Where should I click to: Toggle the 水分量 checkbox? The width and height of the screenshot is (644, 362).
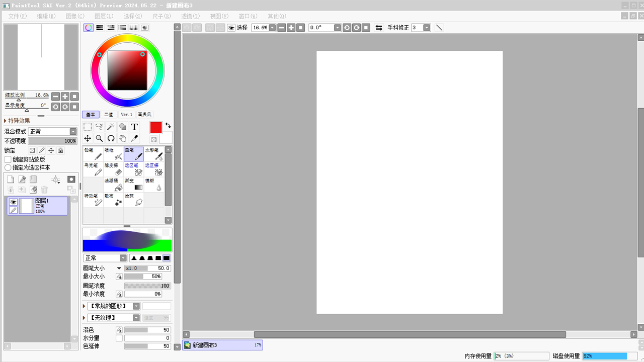(x=119, y=338)
